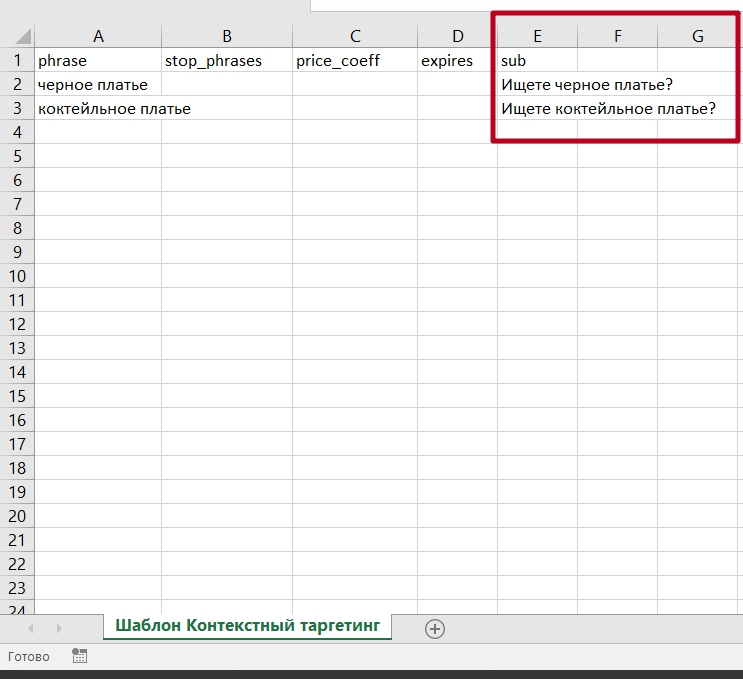This screenshot has width=743, height=679.
Task: Click the add new sheet plus icon
Action: [x=435, y=629]
